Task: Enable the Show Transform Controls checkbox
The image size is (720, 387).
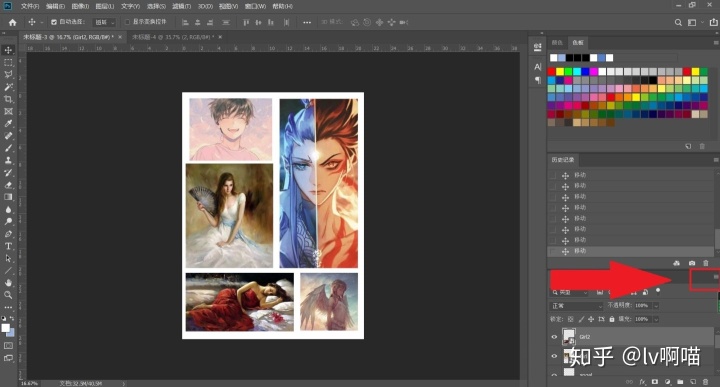Action: coord(128,22)
